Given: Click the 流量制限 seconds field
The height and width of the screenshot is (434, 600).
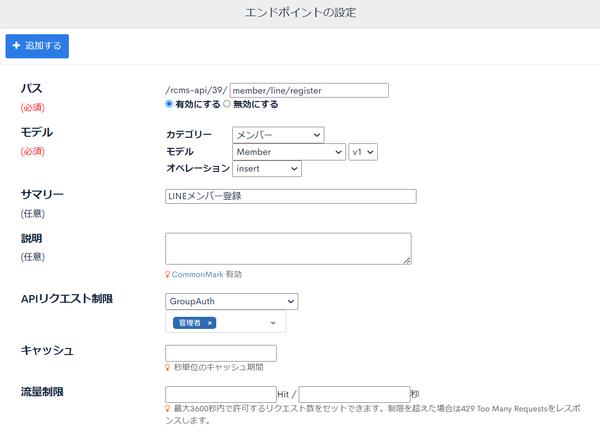Looking at the screenshot, I should pyautogui.click(x=354, y=394).
